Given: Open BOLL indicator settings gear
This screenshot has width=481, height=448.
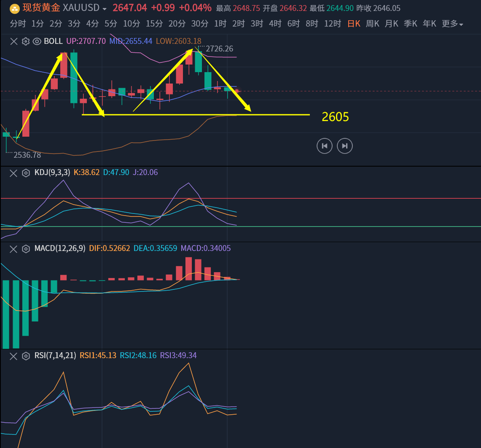Looking at the screenshot, I should (x=26, y=41).
